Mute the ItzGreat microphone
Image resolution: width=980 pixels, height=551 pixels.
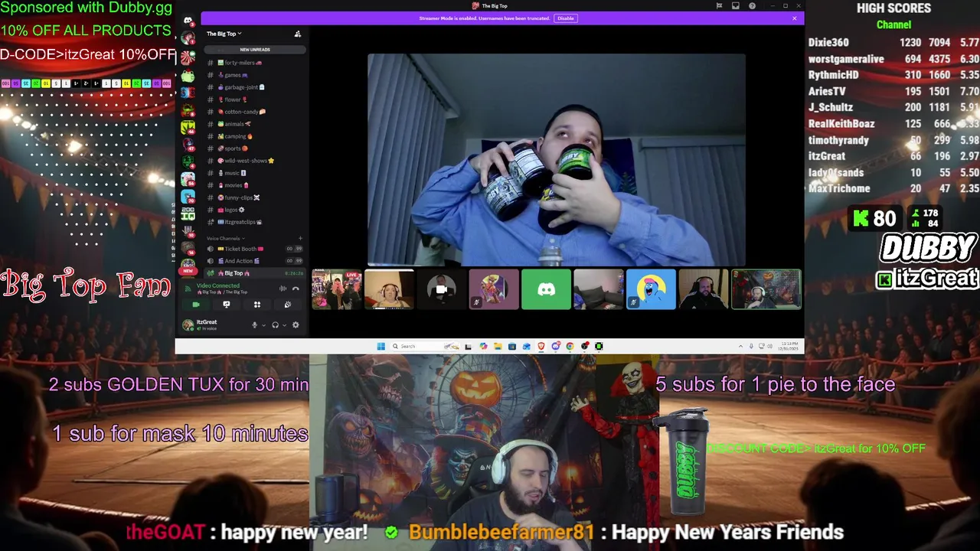coord(254,325)
